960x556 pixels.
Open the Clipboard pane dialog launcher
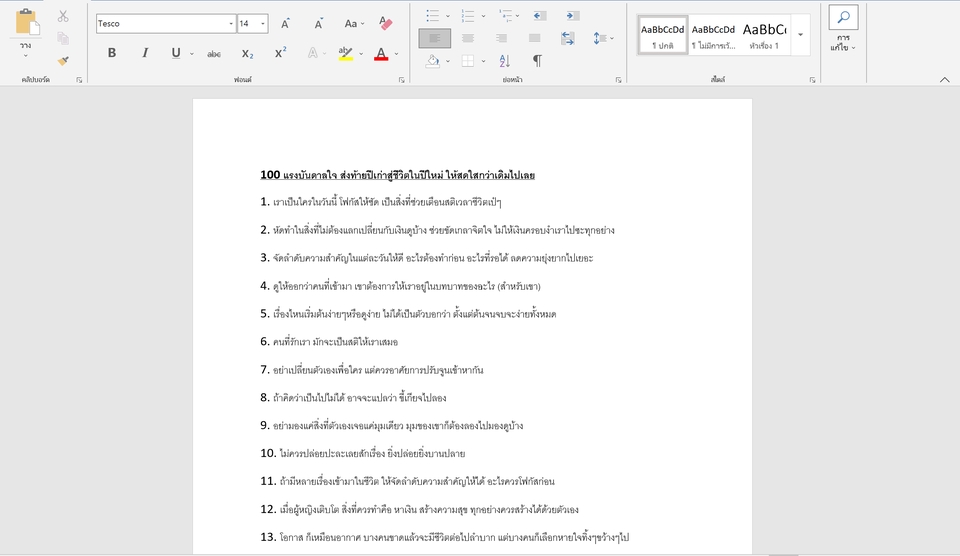[x=79, y=80]
